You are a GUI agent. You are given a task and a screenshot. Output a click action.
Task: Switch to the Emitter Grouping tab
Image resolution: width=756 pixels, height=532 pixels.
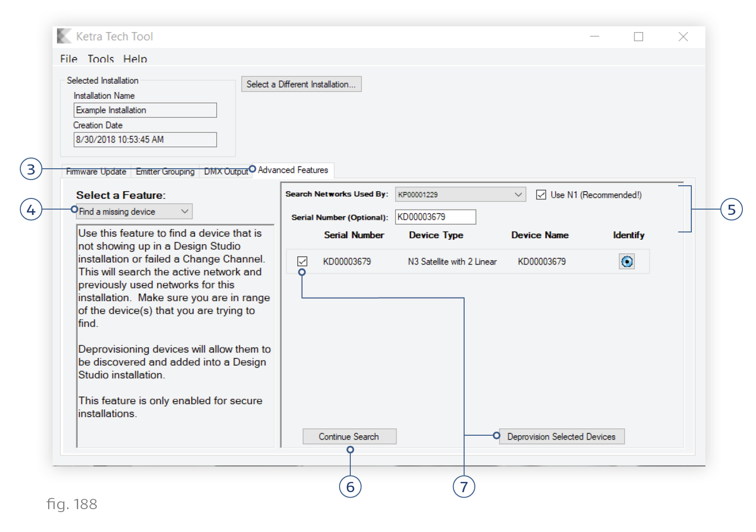(x=165, y=172)
